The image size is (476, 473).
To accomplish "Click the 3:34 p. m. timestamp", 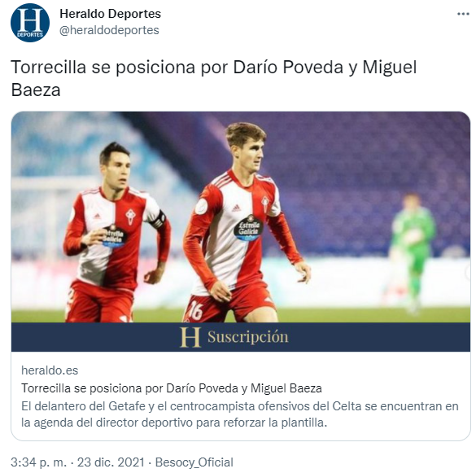I will [38, 462].
